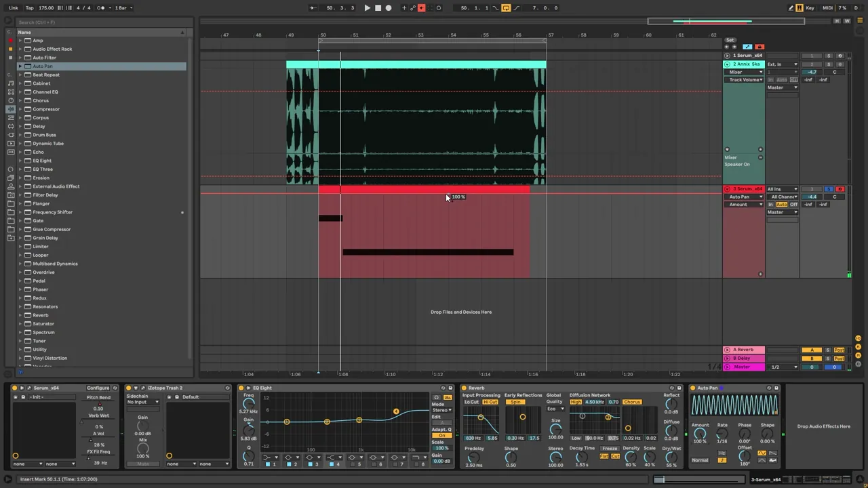
Task: Click the Auto Pan tempo sync note icon
Action: pos(722,460)
